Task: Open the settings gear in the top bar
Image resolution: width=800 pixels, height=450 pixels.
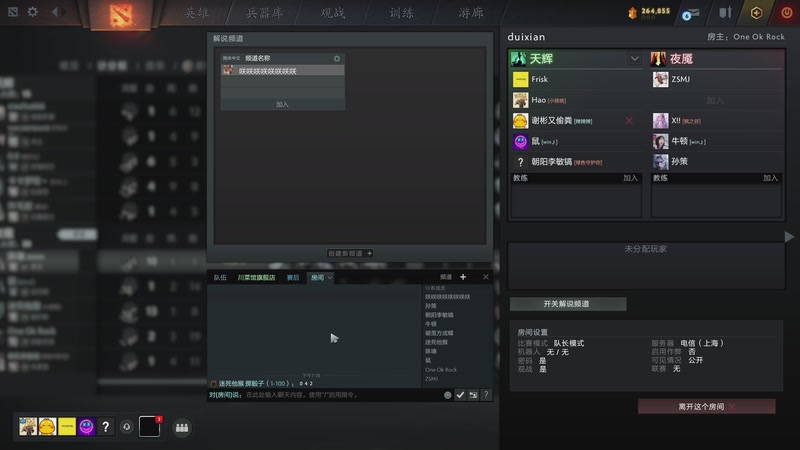Action: (33, 11)
